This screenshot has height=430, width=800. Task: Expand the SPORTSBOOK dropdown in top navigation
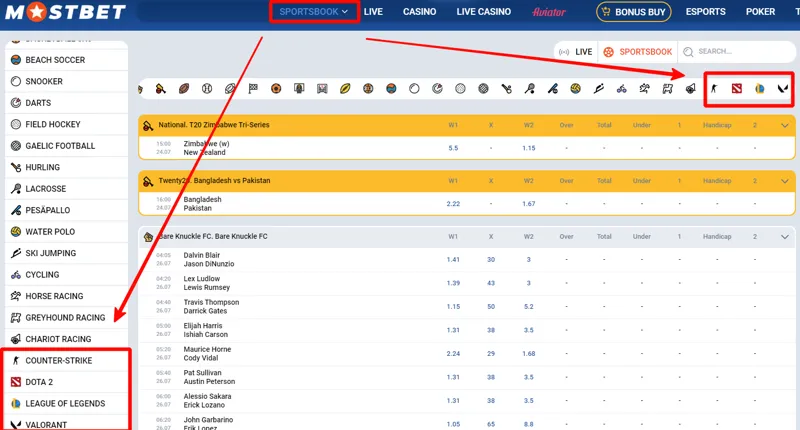click(x=315, y=12)
